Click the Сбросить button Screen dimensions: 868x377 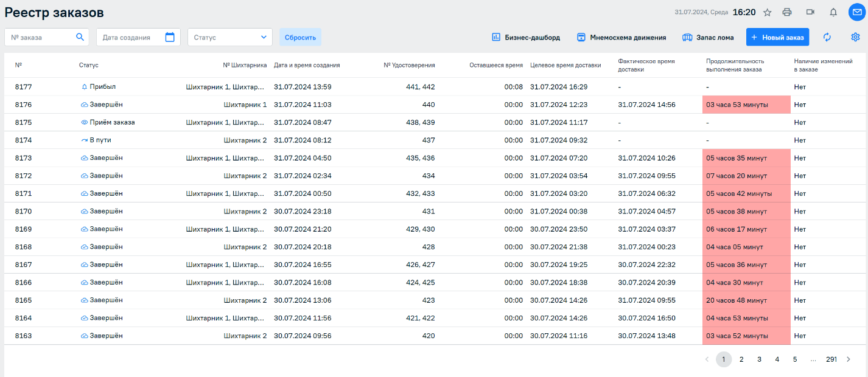[300, 37]
